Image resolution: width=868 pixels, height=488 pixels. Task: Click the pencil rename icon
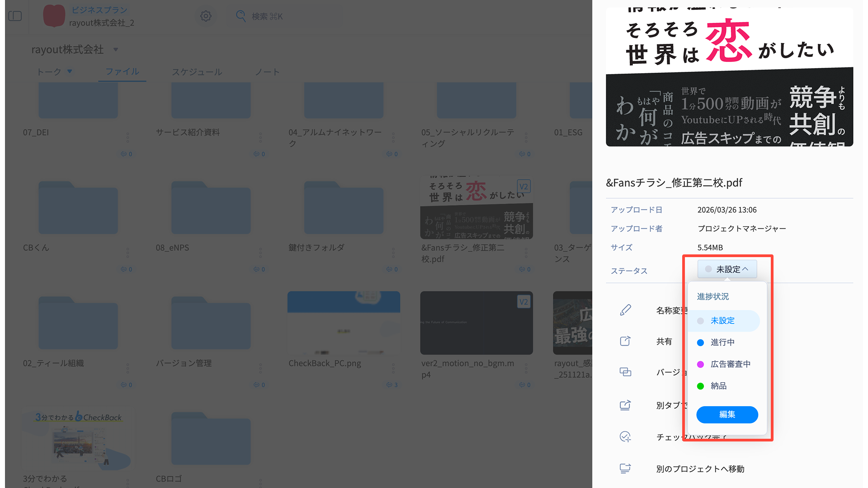(x=625, y=310)
